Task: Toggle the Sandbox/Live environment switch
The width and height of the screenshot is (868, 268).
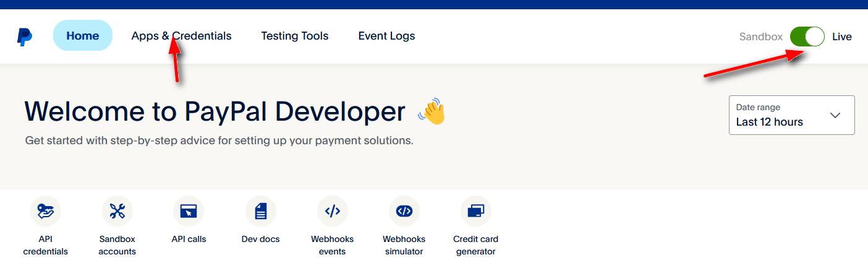Action: [807, 37]
